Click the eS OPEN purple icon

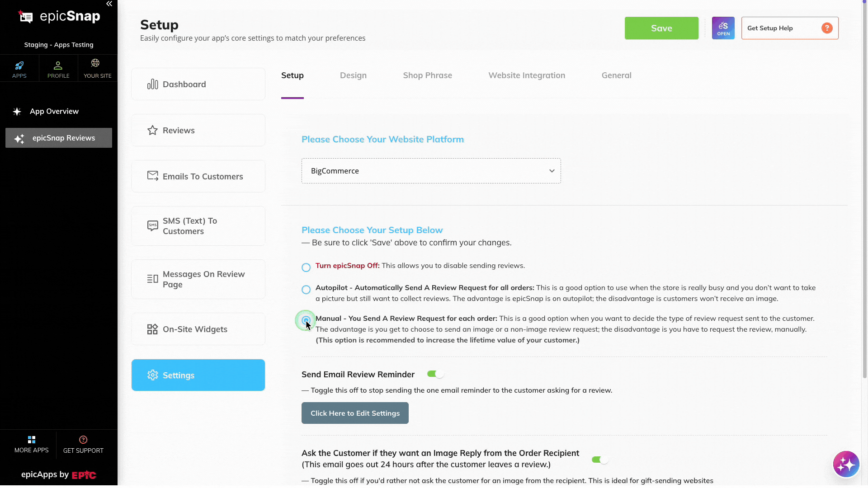(723, 28)
